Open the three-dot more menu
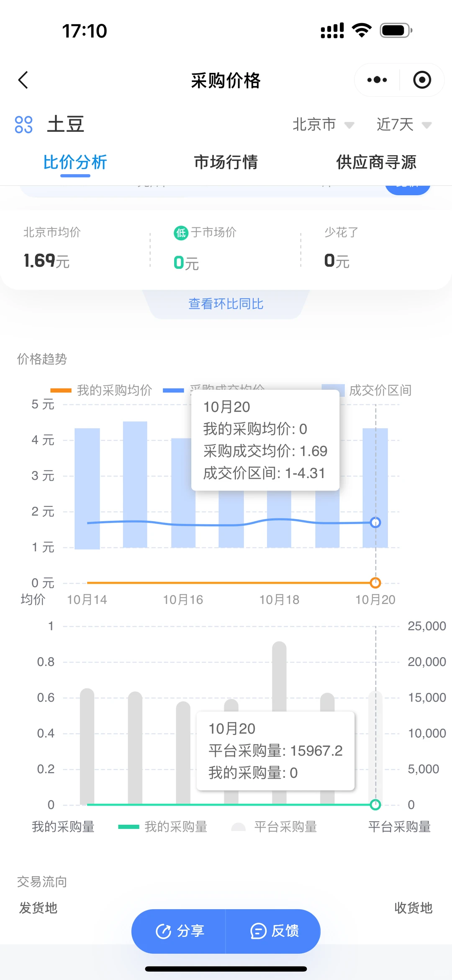The image size is (452, 980). click(377, 80)
